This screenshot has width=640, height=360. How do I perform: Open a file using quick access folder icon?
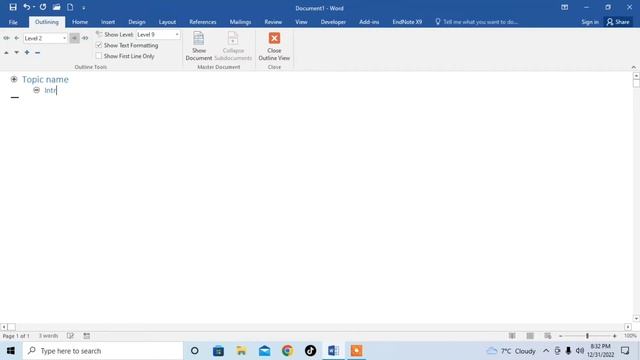point(56,7)
